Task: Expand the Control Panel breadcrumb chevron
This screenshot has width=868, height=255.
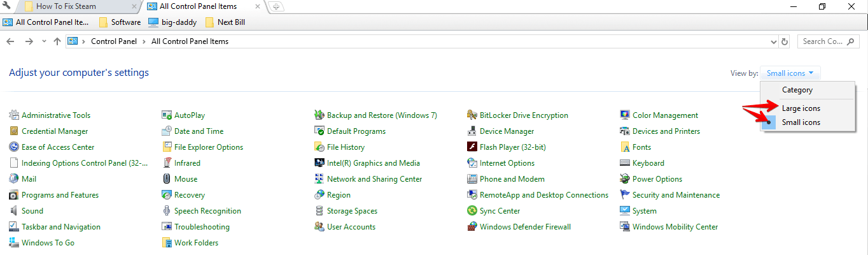Action: coord(85,41)
